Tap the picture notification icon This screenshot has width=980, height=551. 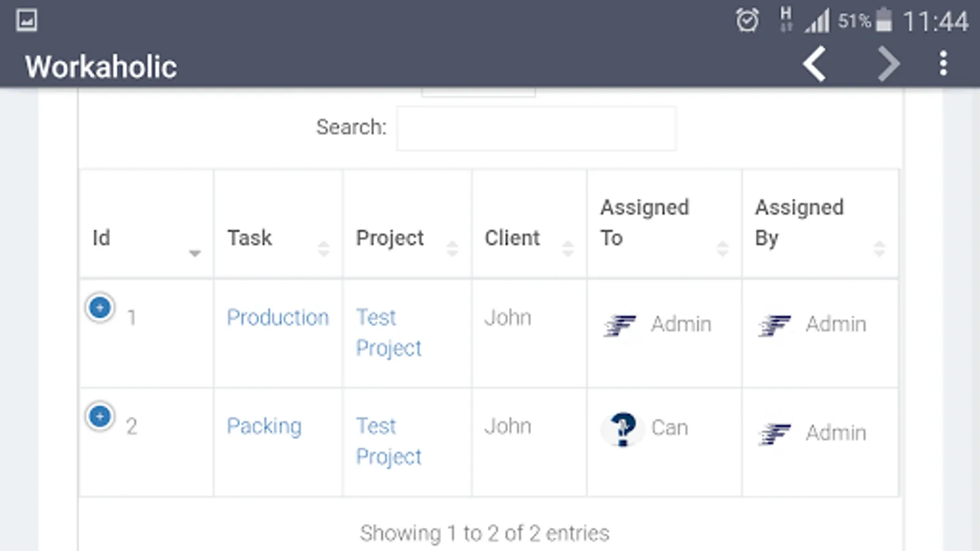click(26, 20)
